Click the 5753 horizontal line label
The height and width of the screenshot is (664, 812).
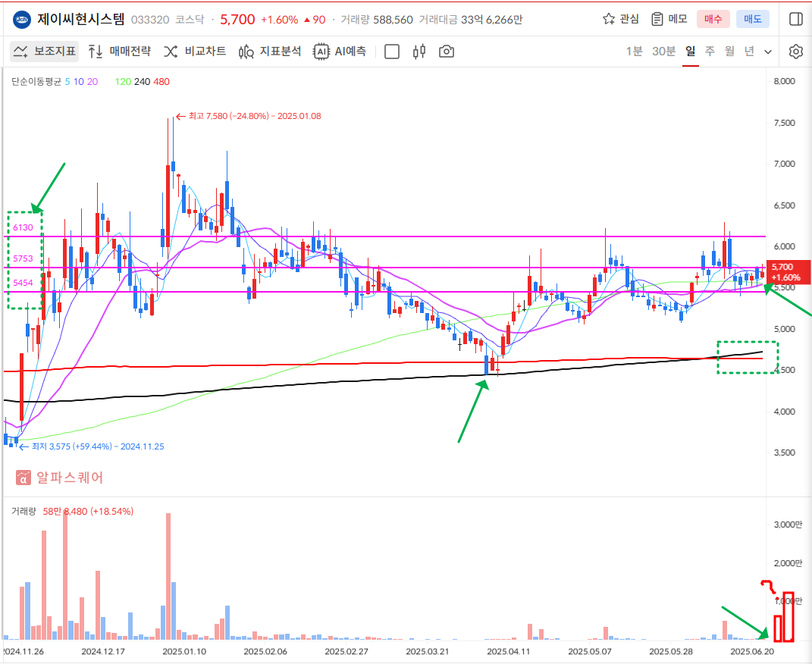coord(23,258)
